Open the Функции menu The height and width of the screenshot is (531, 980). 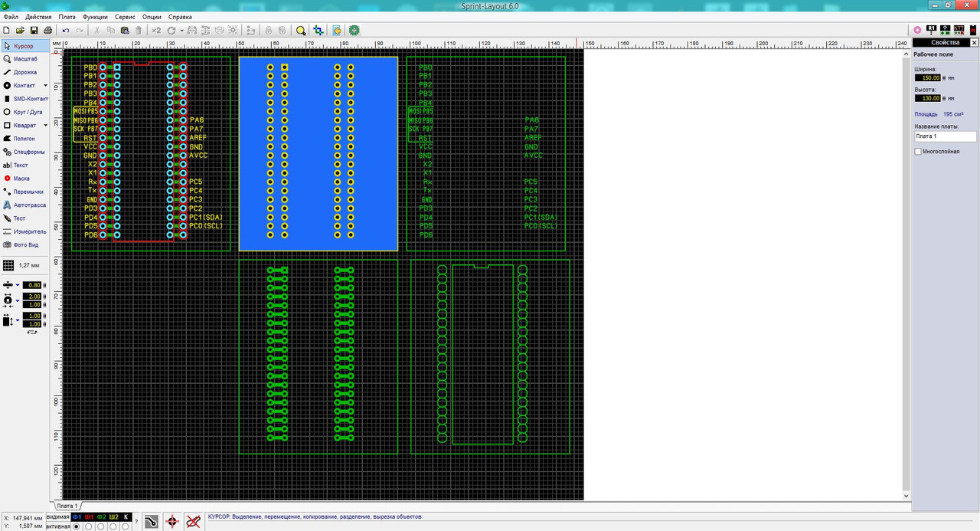tap(96, 16)
